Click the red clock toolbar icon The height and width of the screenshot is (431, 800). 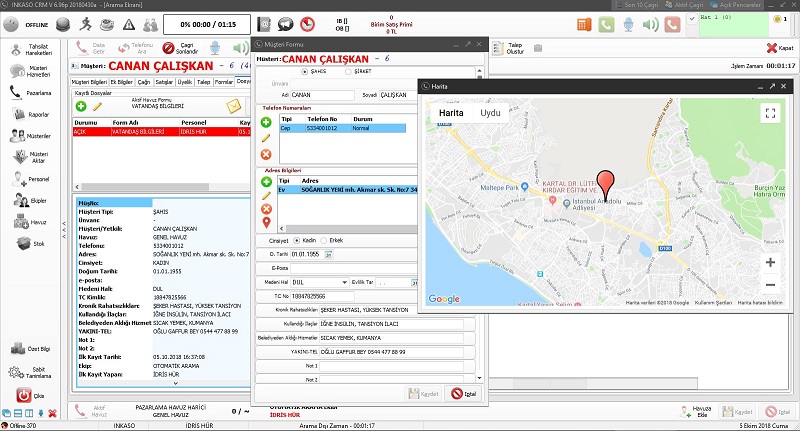click(x=307, y=24)
